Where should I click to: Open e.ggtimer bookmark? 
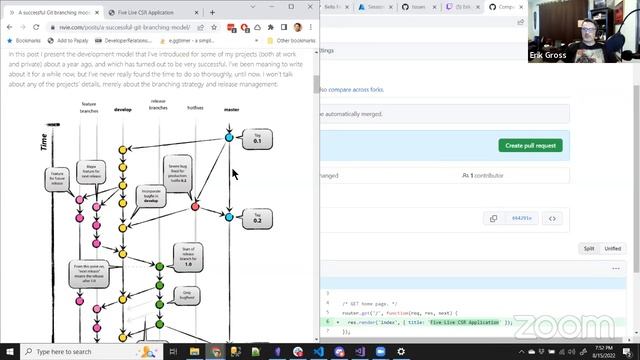[187, 41]
